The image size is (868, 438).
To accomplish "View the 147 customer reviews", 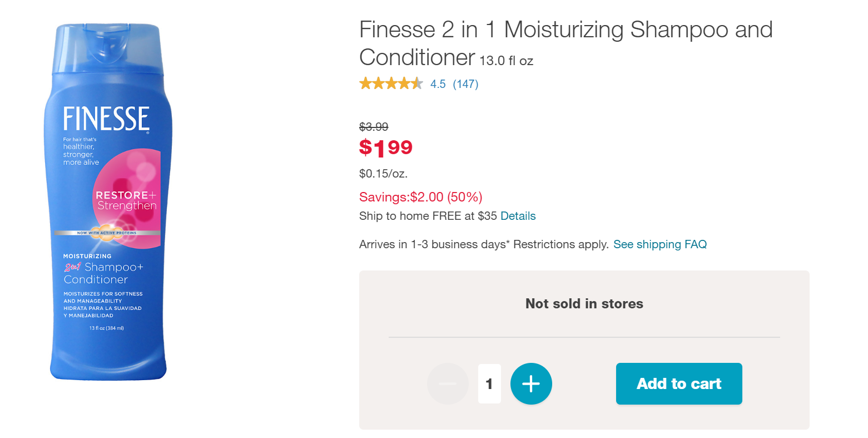I will [465, 84].
